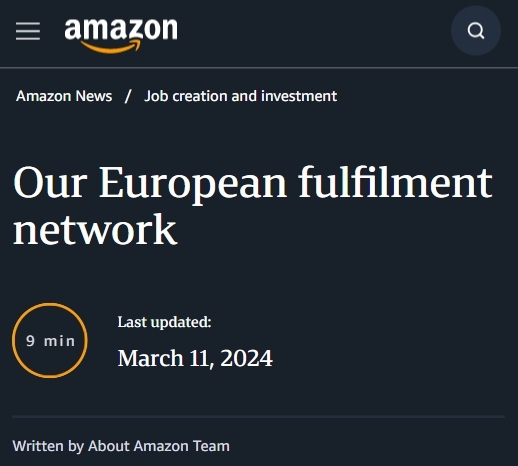Click the header separator line below the logo
518x466 pixels.
pos(259,68)
